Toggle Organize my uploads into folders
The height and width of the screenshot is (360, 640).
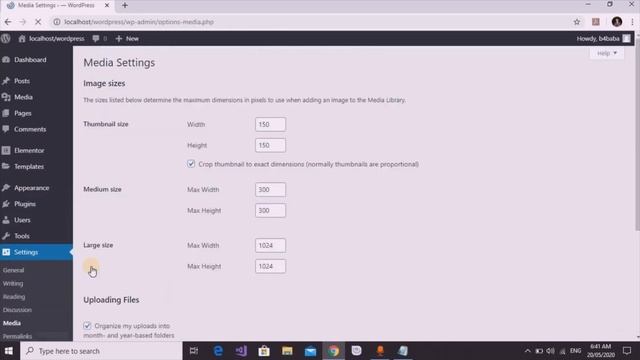click(87, 326)
